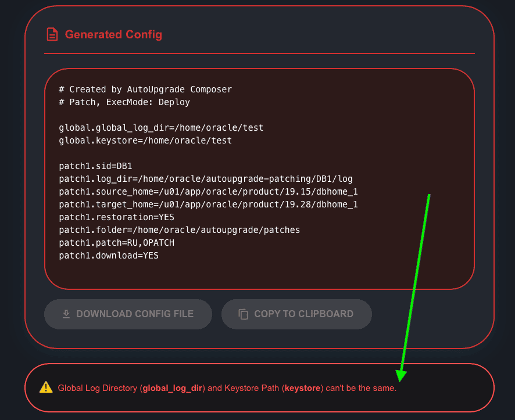The width and height of the screenshot is (515, 420).
Task: Click the document icon beside Generated Config
Action: [52, 35]
